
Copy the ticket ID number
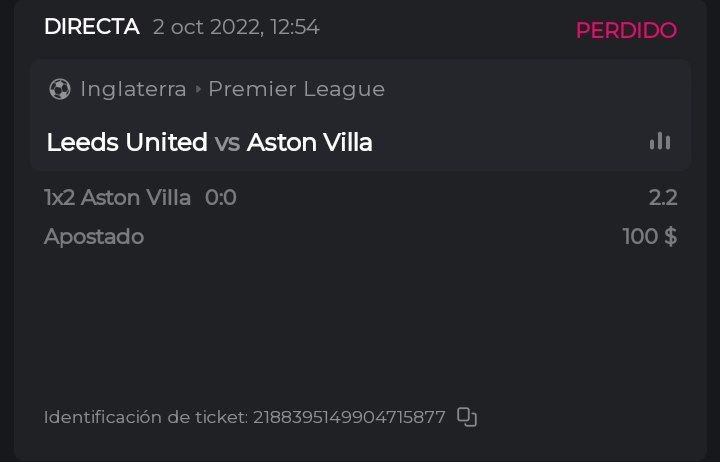[x=467, y=417]
